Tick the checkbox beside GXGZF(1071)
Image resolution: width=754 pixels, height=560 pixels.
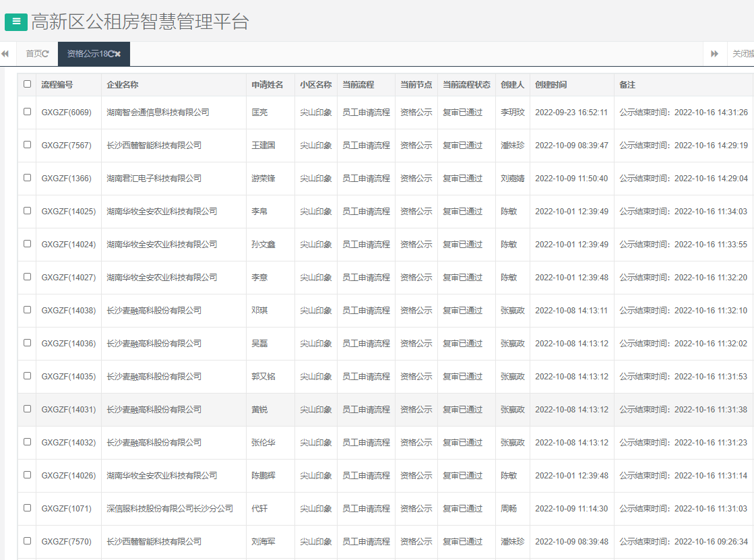pos(27,508)
